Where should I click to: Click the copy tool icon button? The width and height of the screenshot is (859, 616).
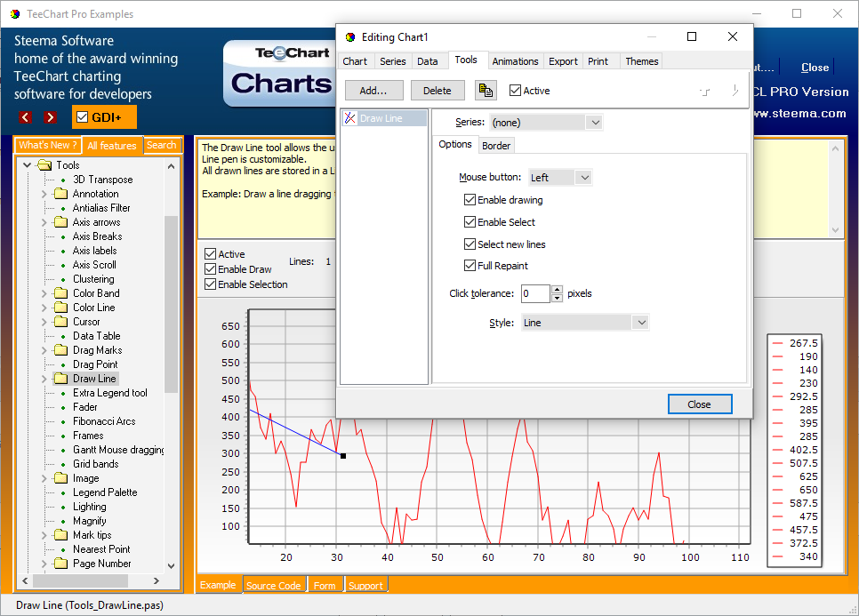486,91
